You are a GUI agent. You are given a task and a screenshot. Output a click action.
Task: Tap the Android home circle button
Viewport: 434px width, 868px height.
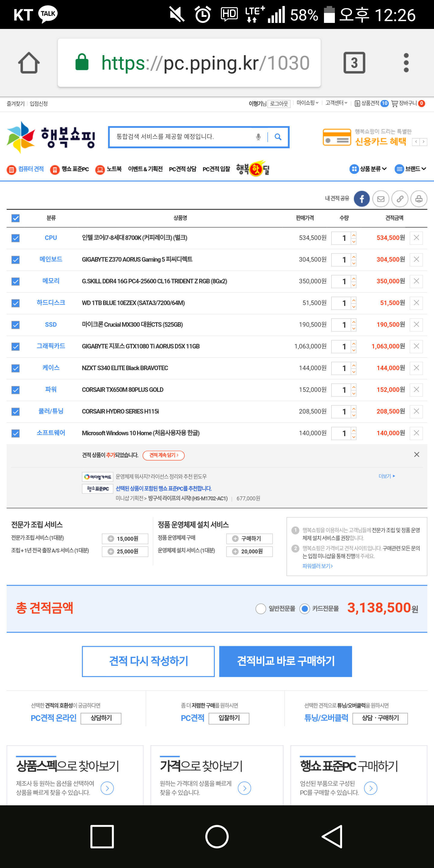click(x=217, y=836)
